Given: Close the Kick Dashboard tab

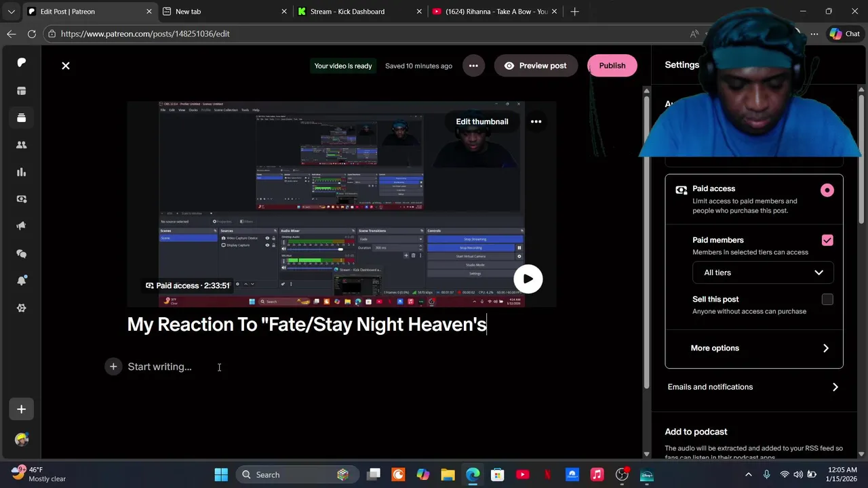Looking at the screenshot, I should [x=420, y=12].
